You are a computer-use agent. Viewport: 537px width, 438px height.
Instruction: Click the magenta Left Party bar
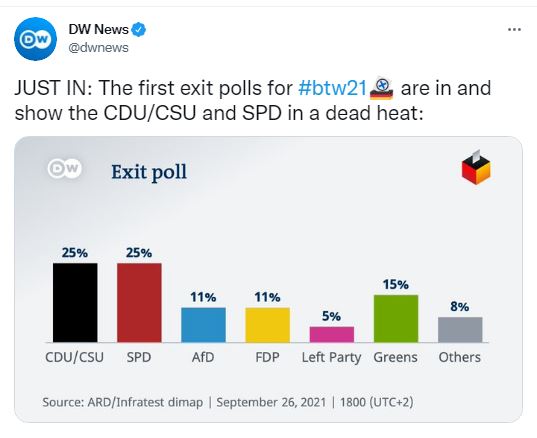tap(332, 334)
